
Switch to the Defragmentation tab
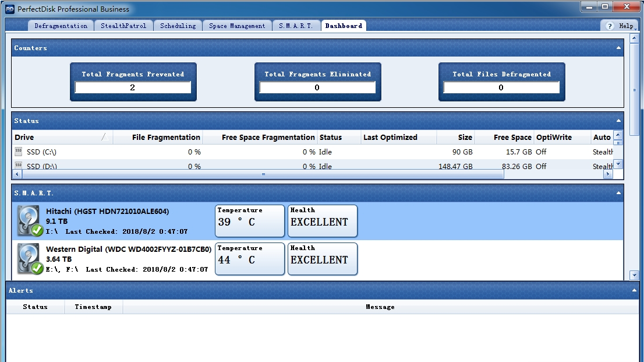pyautogui.click(x=61, y=26)
